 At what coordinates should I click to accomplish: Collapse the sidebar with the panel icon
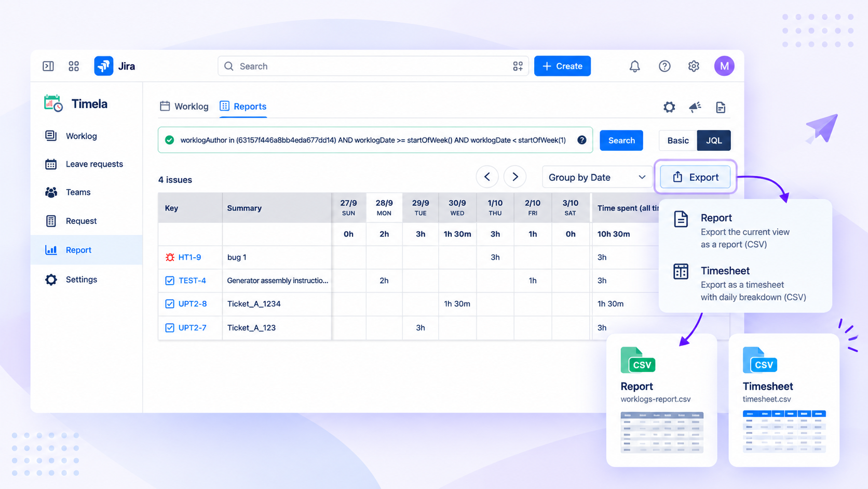48,66
